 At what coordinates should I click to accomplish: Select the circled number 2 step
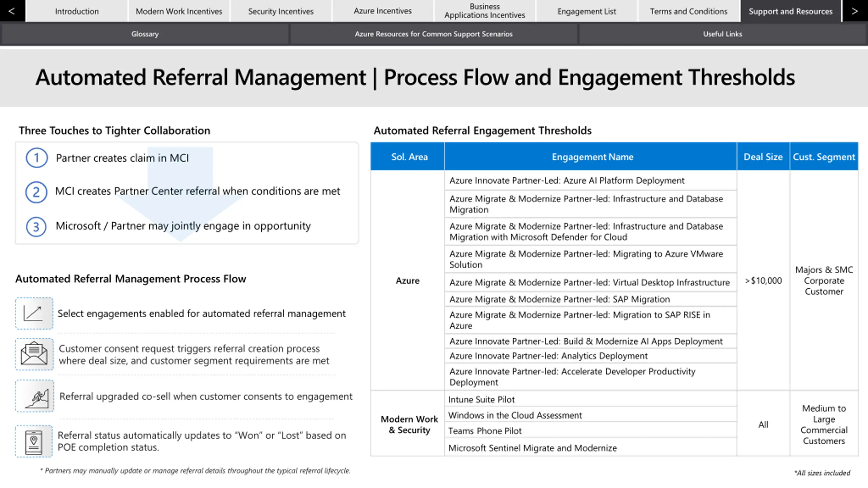tap(36, 192)
